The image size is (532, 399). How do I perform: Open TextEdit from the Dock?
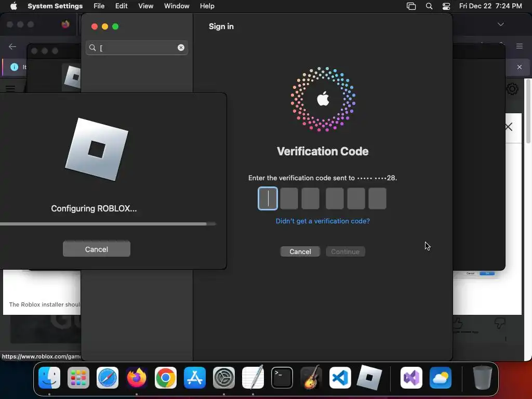[253, 378]
